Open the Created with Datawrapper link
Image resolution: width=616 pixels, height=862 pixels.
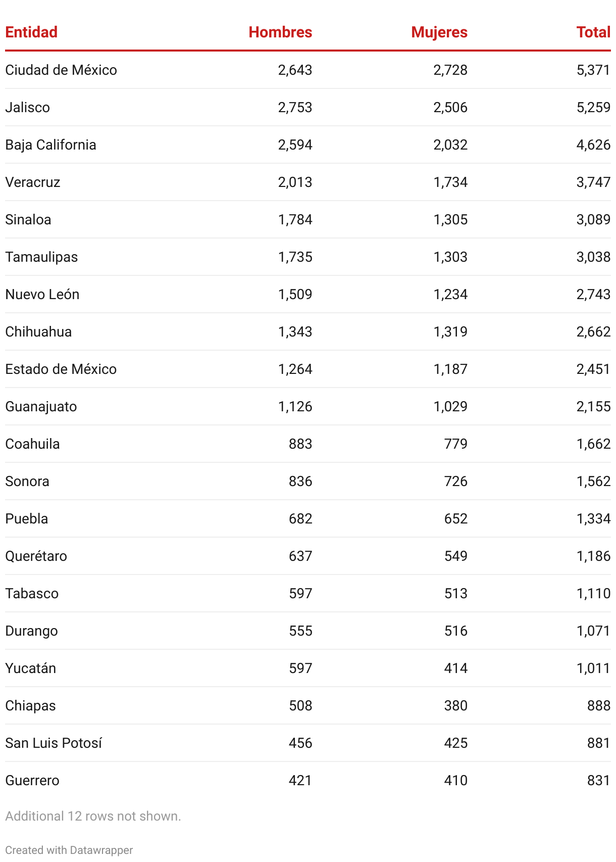[69, 850]
